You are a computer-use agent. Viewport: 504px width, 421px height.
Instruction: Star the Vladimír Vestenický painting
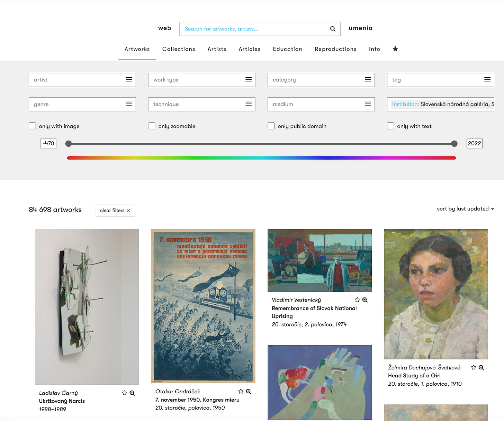(357, 300)
